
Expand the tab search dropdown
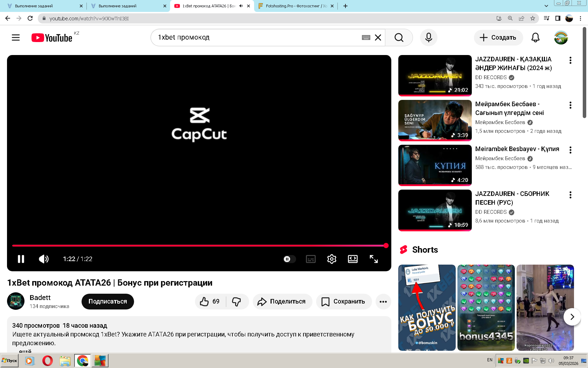coord(546,6)
